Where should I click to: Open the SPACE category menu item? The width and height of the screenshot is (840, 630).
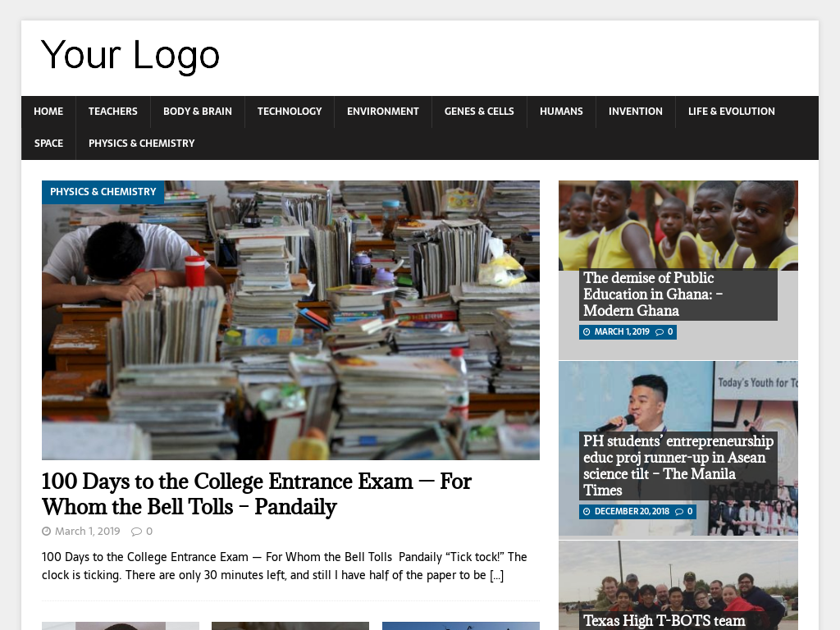[x=48, y=143]
